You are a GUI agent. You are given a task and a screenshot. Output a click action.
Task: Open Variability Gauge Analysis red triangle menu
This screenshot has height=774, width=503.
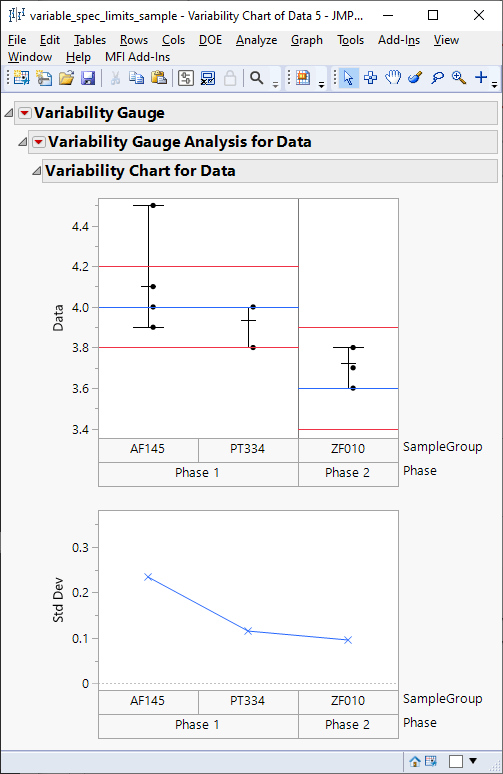(x=39, y=142)
